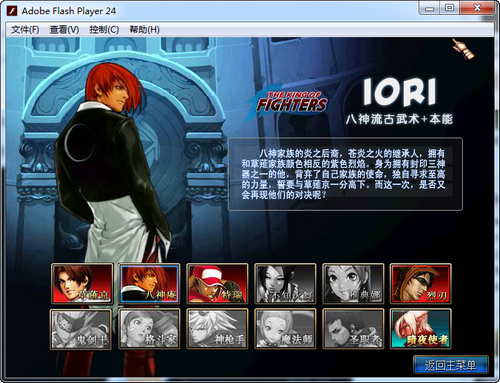Choose the 神枪手 class portrait
The width and height of the screenshot is (500, 383).
point(217,329)
